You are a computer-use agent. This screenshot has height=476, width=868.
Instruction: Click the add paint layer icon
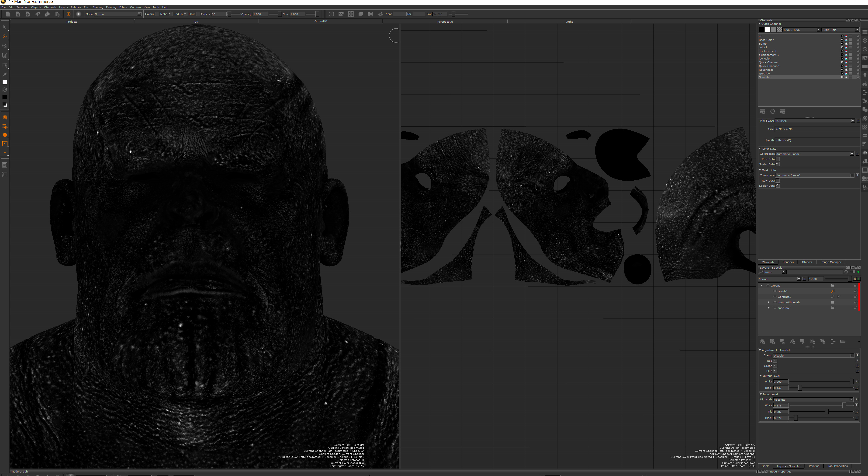point(763,342)
